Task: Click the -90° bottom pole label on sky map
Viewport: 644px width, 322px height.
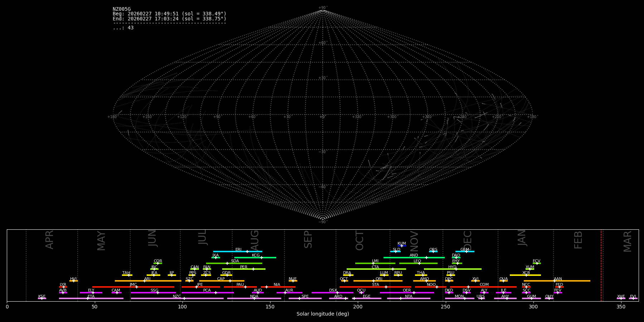Action: pos(323,222)
